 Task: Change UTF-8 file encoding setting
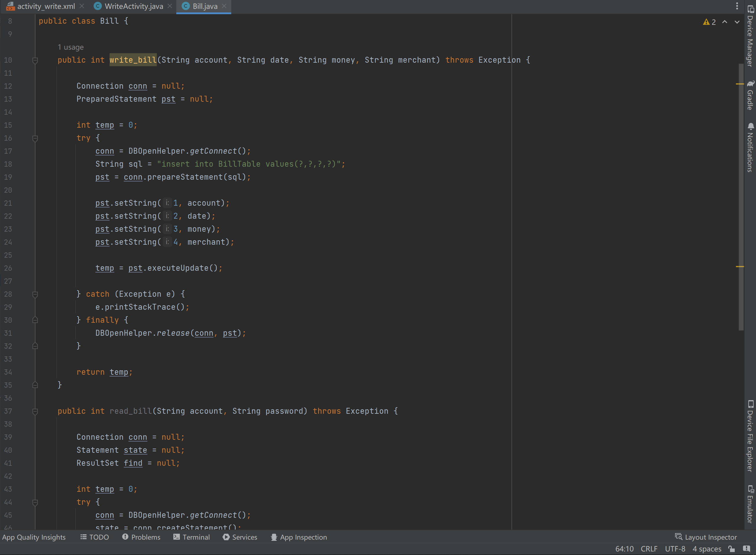[x=675, y=549]
